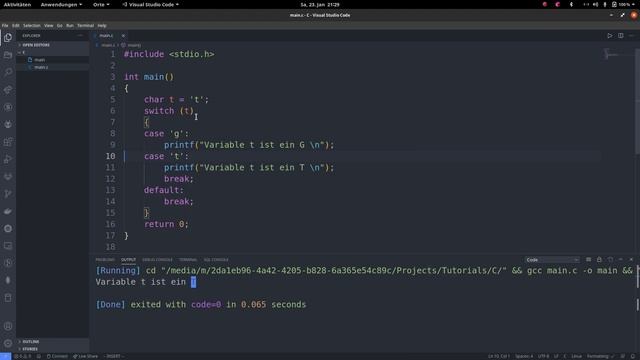Viewport: 640px width, 360px height.
Task: Click the Formatting status bar item
Action: point(600,356)
